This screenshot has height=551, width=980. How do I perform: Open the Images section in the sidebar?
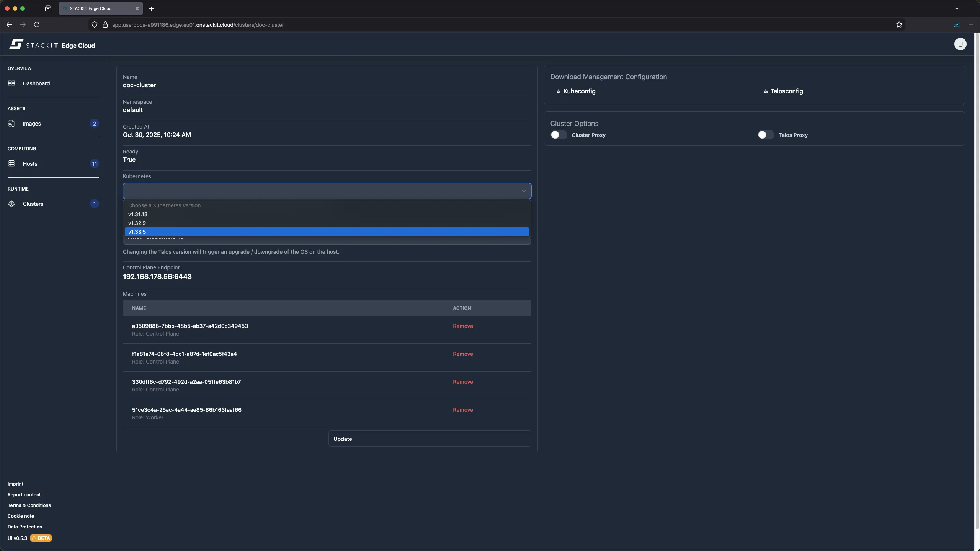click(32, 123)
